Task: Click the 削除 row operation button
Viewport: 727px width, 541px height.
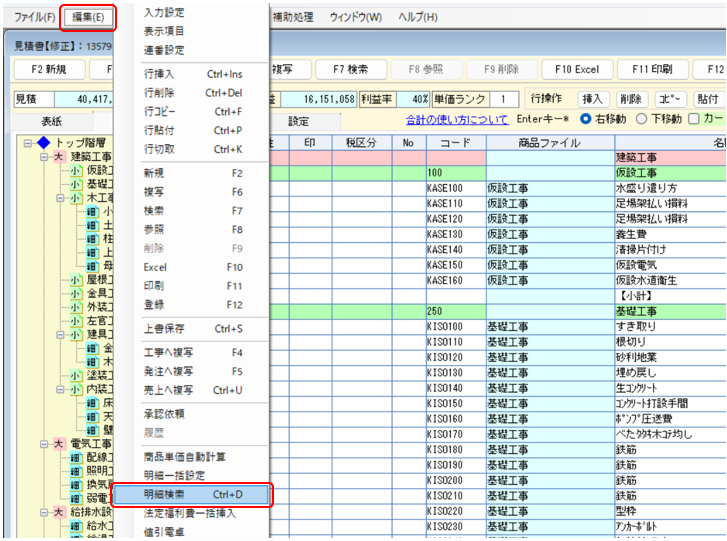Action: (x=631, y=99)
